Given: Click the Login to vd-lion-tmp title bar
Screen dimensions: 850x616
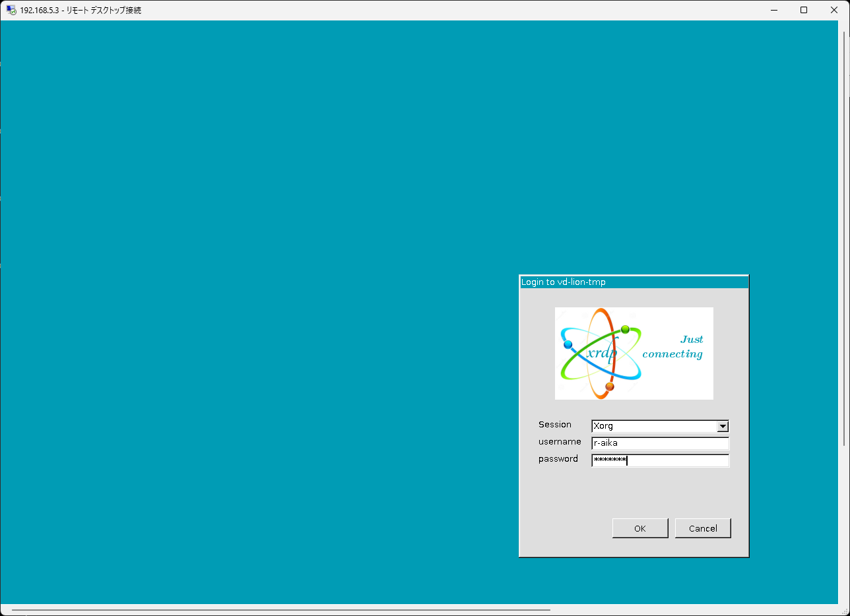Looking at the screenshot, I should coord(634,282).
